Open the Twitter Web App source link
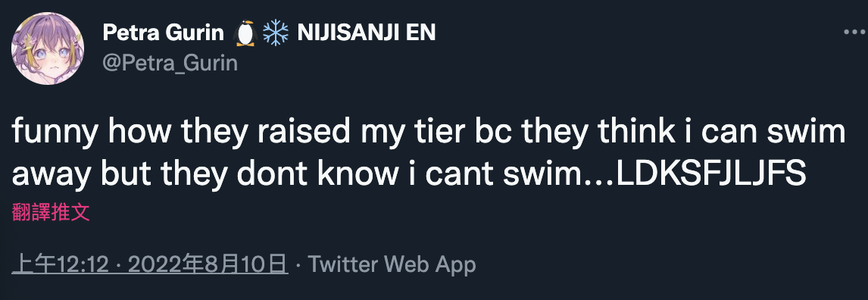Screen dimensions: 868x300 [x=392, y=264]
